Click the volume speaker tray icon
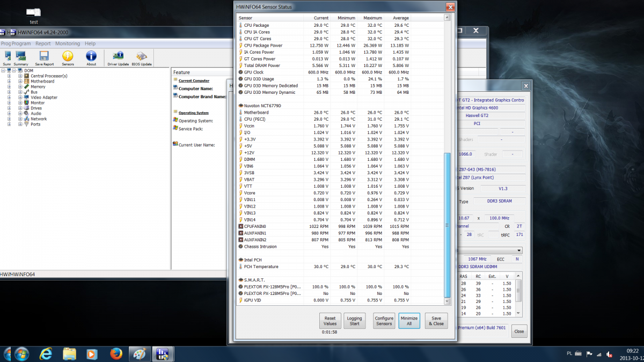Screen dimensions: 644x362 [x=609, y=354]
